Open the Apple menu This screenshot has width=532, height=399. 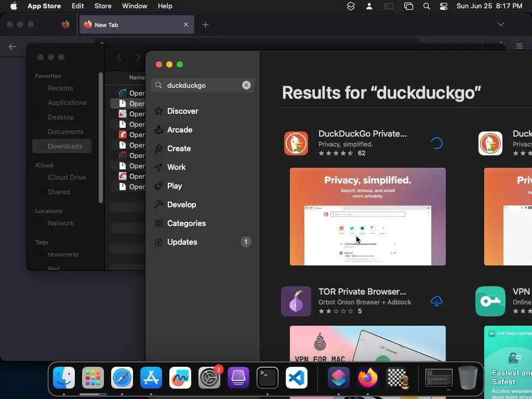tap(14, 6)
